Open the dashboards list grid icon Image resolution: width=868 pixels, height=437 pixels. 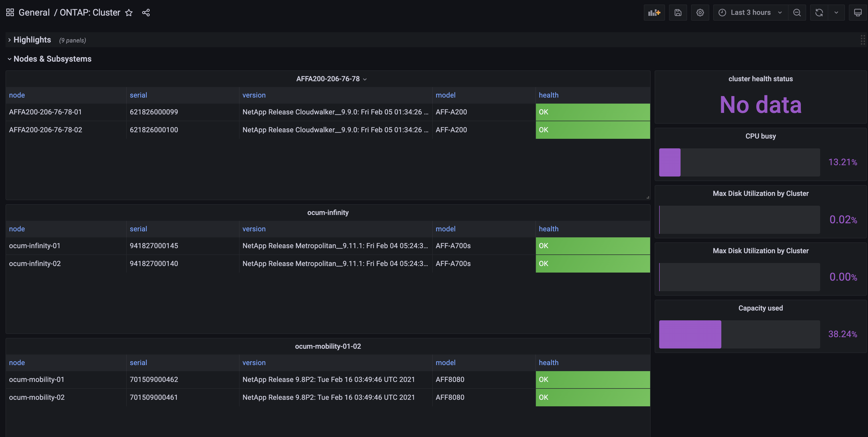[x=10, y=12]
